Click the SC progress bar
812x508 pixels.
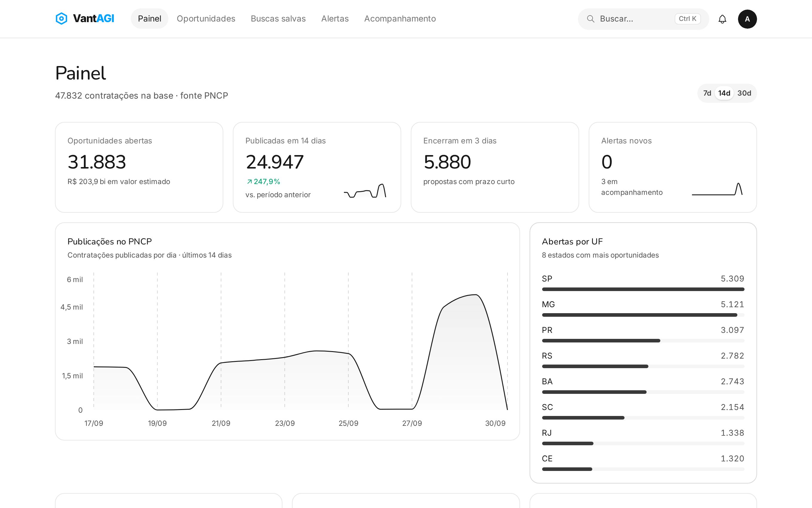(643, 418)
